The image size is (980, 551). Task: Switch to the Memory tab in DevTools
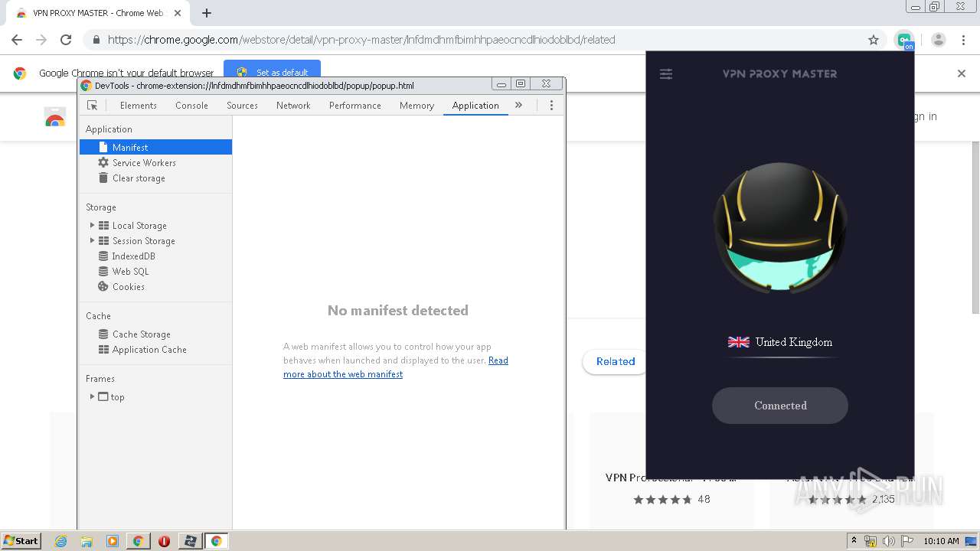[416, 106]
